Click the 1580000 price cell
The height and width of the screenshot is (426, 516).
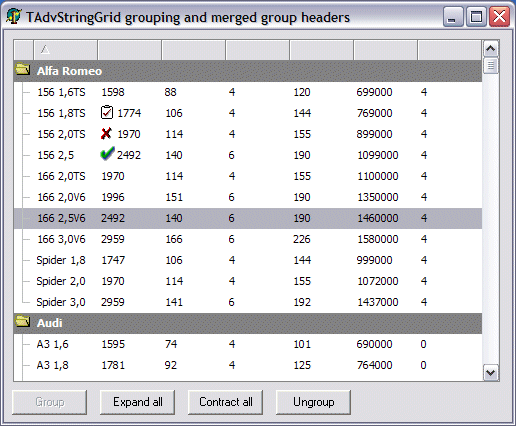[378, 239]
